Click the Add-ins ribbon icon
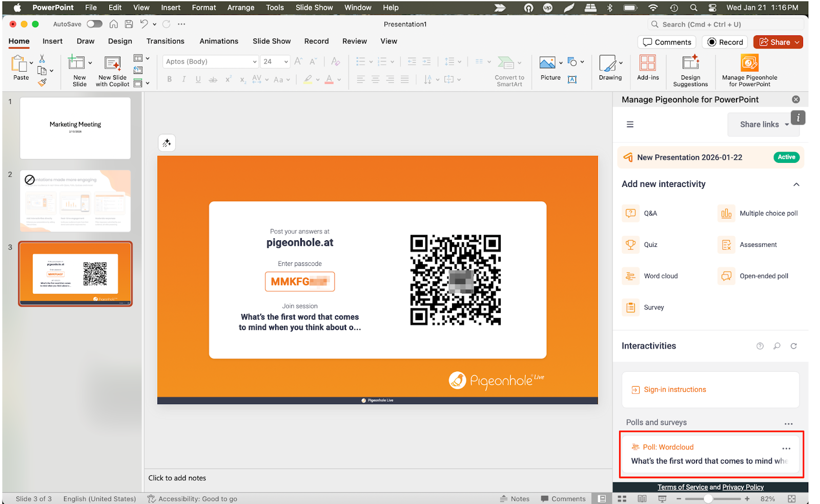The image size is (820, 504). 648,64
